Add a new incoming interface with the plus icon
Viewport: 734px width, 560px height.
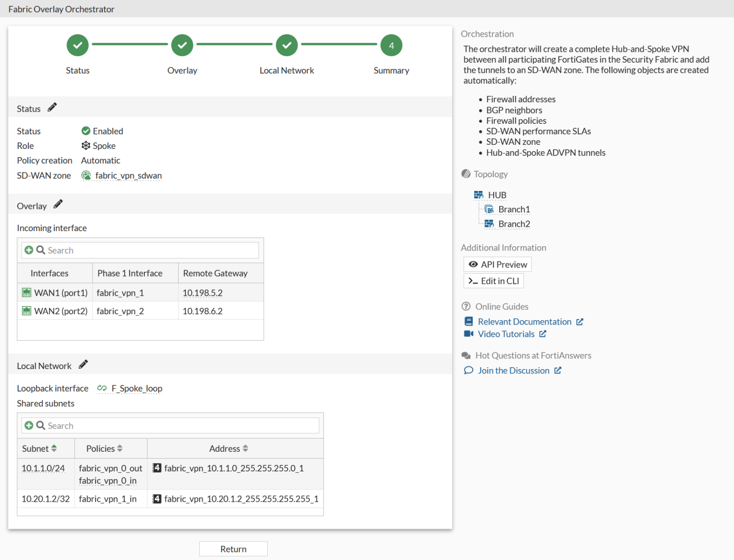point(29,250)
